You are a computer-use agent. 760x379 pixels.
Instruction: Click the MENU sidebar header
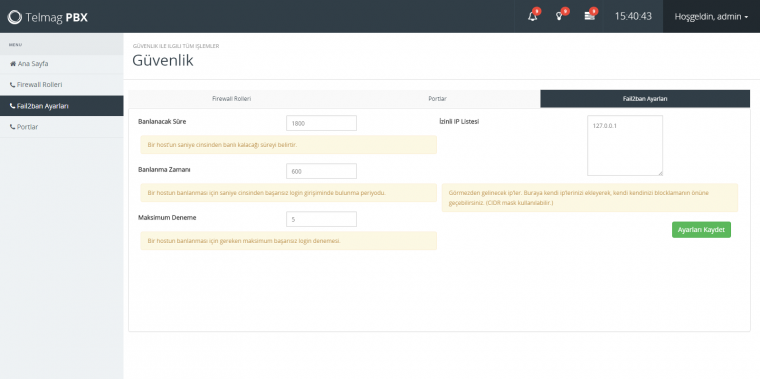coord(15,45)
